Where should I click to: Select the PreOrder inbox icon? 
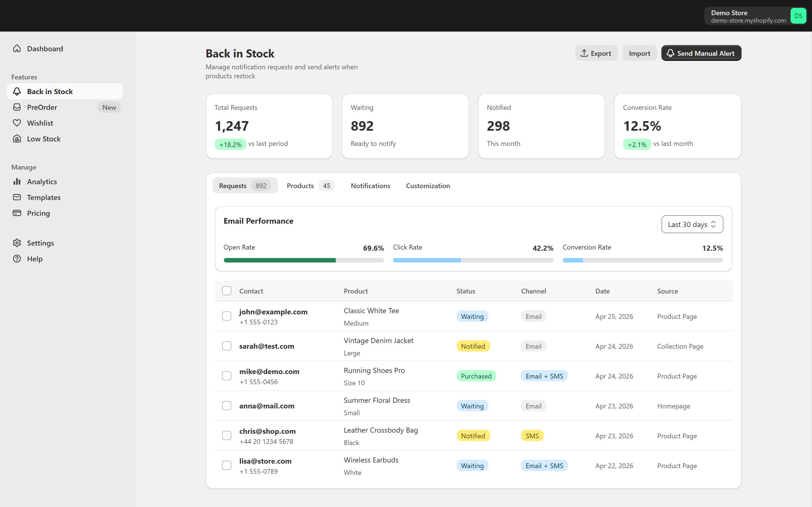pos(17,107)
